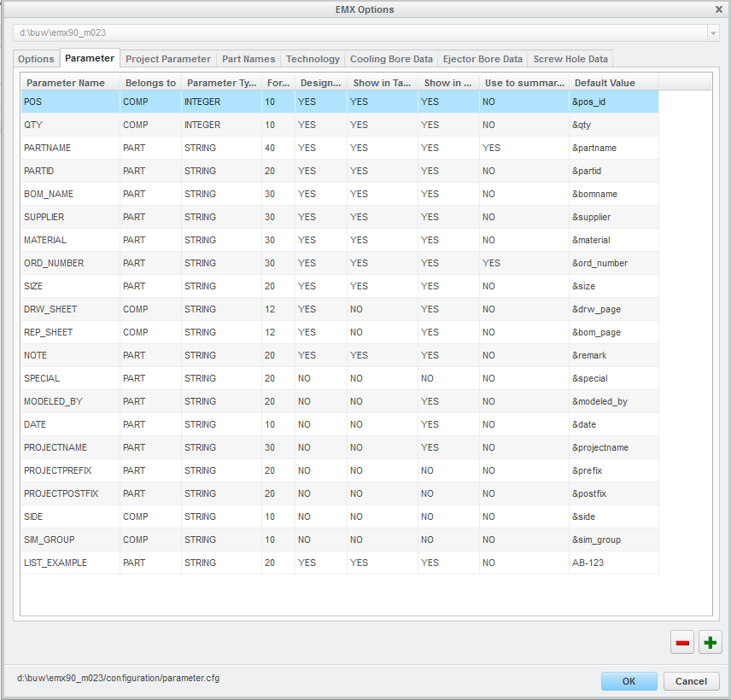Click the &partname default value cell

coord(613,148)
